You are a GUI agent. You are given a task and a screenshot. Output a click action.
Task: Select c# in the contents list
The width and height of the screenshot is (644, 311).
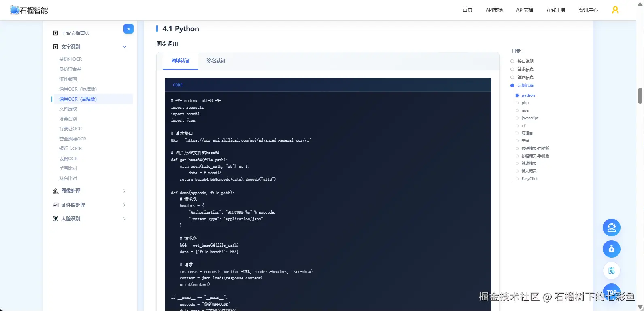pyautogui.click(x=524, y=126)
